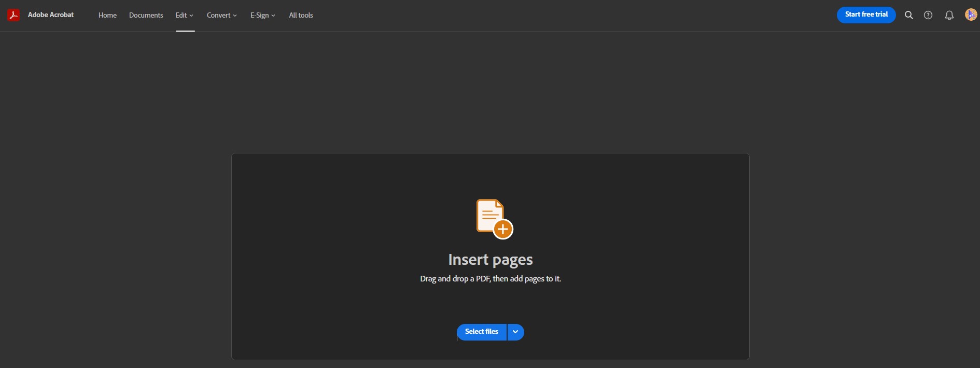Click the Insert pages heading
The width and height of the screenshot is (980, 368).
click(491, 259)
